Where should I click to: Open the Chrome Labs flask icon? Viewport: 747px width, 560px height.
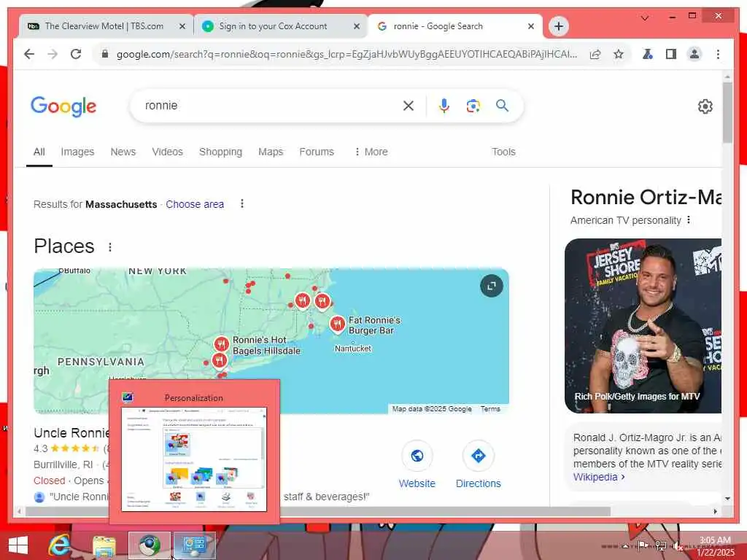pyautogui.click(x=648, y=54)
